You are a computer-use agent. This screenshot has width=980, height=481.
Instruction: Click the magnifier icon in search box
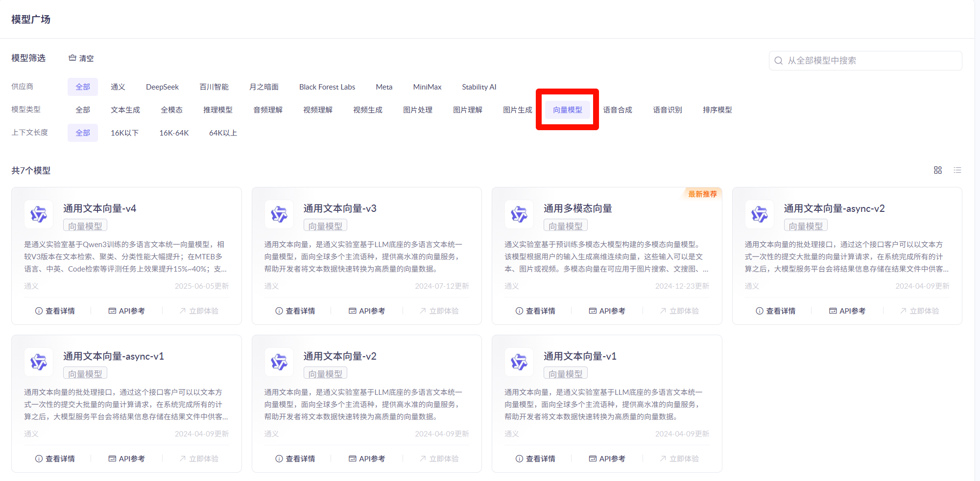click(778, 61)
